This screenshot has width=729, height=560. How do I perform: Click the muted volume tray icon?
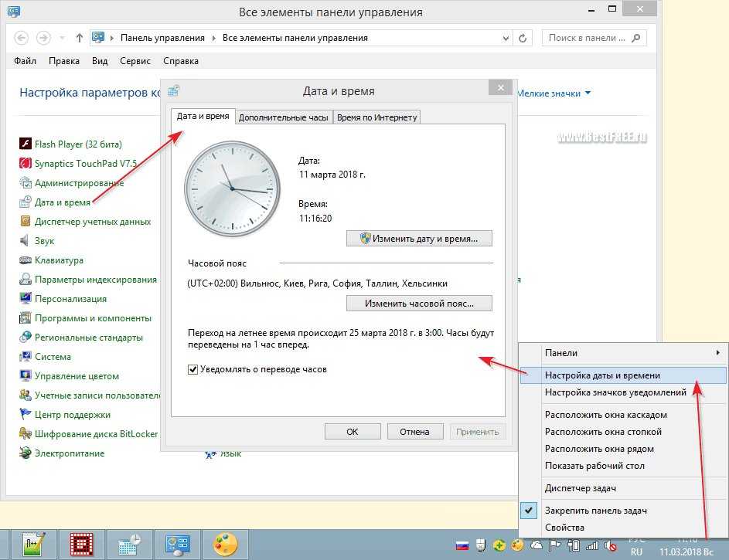coord(611,546)
